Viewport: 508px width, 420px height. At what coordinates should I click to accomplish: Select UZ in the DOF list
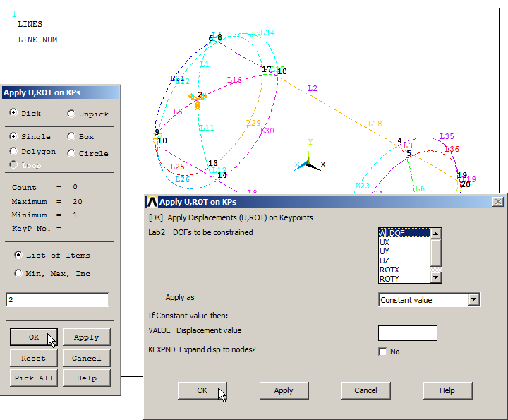pos(405,260)
